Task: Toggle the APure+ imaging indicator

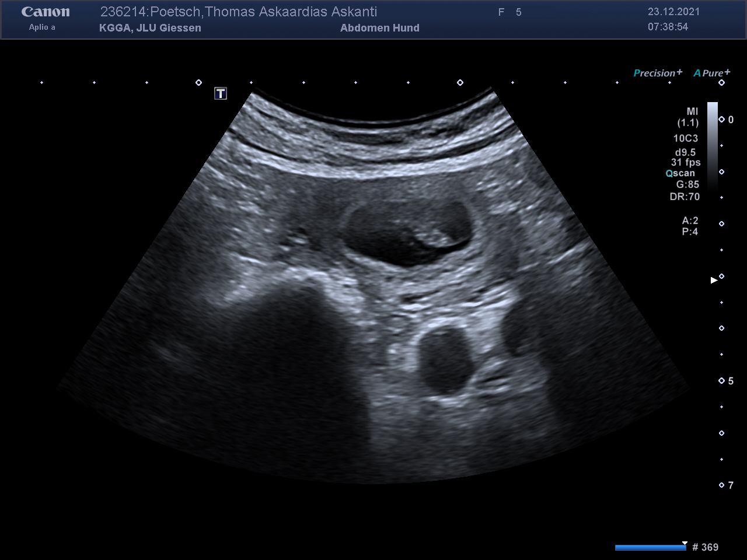Action: click(x=711, y=73)
